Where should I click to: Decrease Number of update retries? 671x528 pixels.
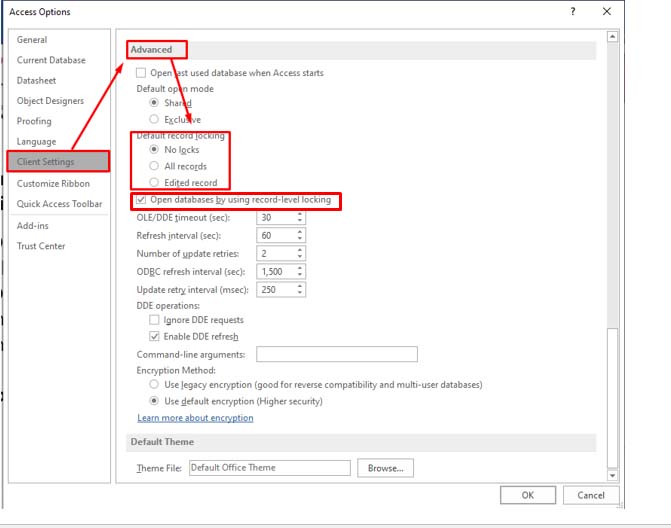pyautogui.click(x=300, y=257)
